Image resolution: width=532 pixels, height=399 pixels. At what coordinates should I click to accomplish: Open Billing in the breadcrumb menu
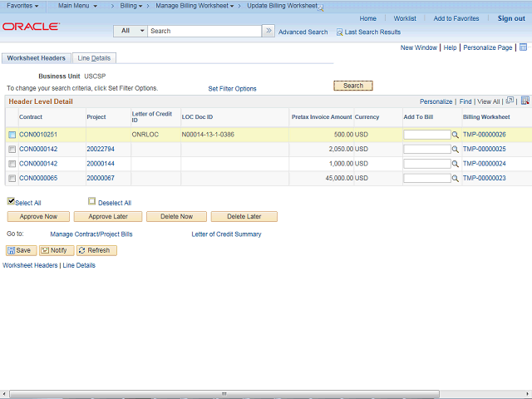click(x=131, y=6)
